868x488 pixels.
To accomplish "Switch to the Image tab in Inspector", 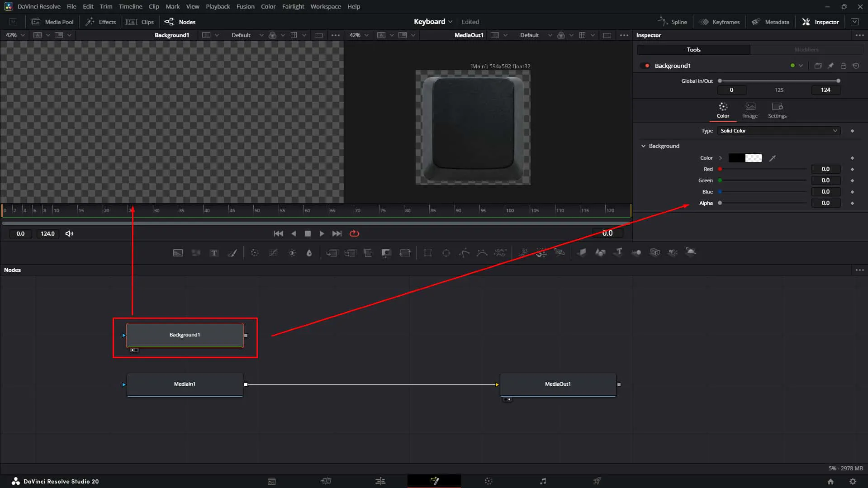I will tap(750, 110).
